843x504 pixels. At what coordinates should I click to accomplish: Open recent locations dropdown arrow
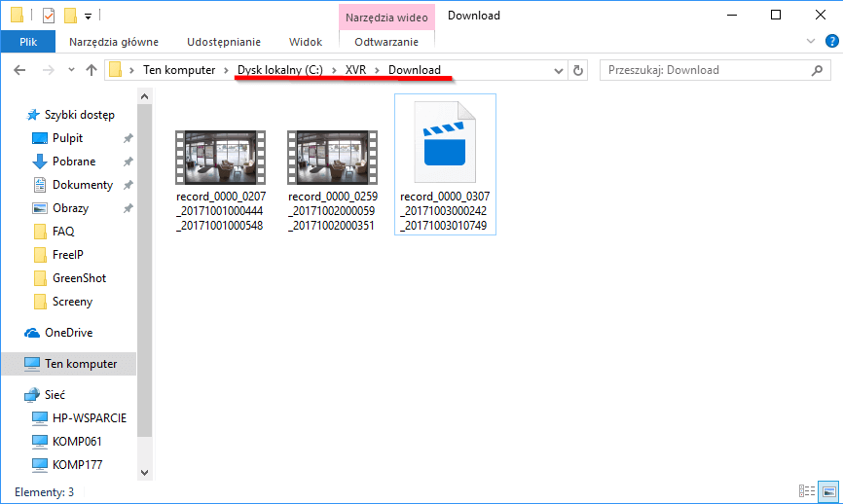[x=71, y=70]
